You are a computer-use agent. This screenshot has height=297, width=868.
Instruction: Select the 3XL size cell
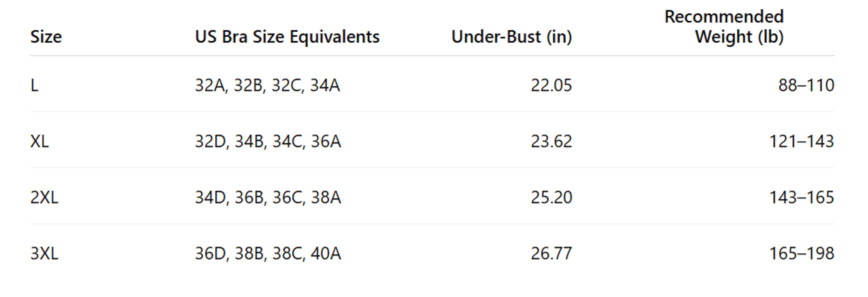point(44,253)
